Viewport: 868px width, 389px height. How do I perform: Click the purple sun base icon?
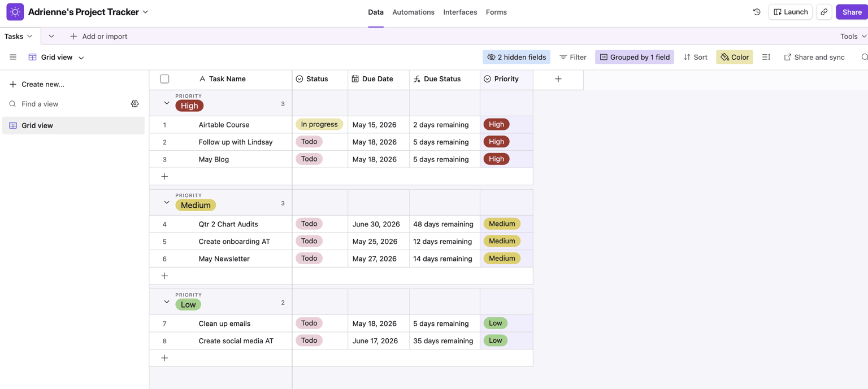click(15, 12)
